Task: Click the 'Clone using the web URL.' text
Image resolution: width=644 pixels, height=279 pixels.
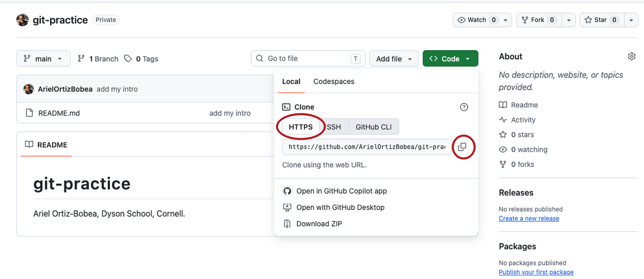Action: coord(324,165)
